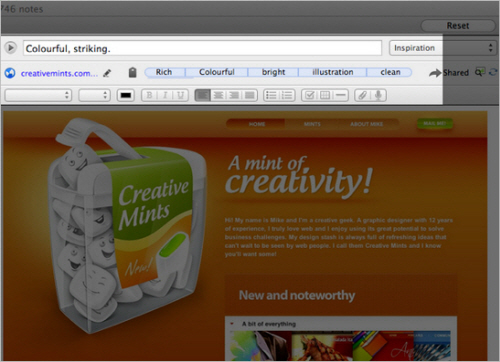This screenshot has width=500, height=362.
Task: Click the icon right of Shared label
Action: tap(480, 72)
